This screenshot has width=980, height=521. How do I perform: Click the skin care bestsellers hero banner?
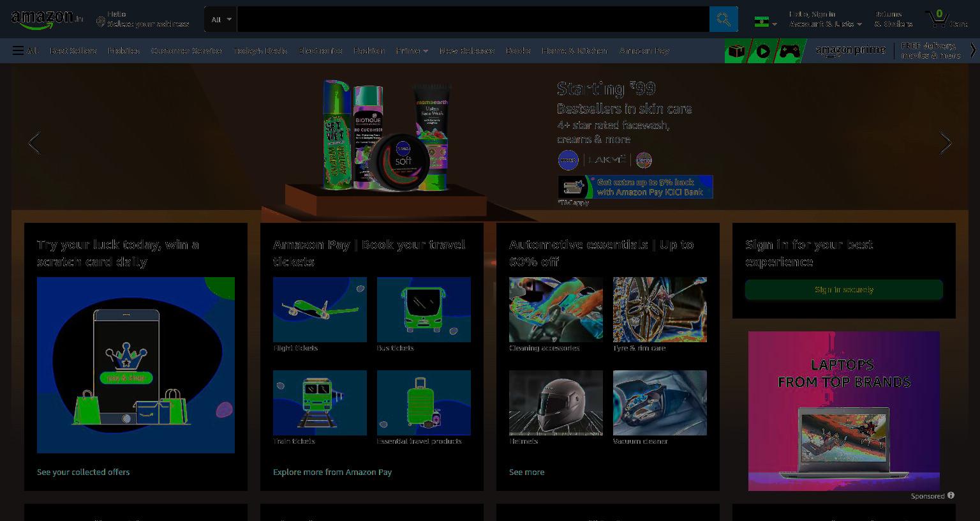(x=490, y=143)
